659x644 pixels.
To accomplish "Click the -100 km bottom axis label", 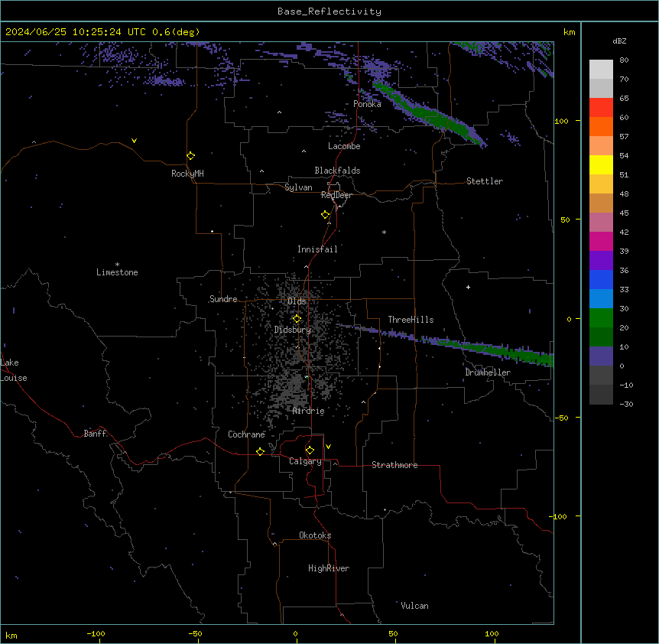I will pos(96,633).
